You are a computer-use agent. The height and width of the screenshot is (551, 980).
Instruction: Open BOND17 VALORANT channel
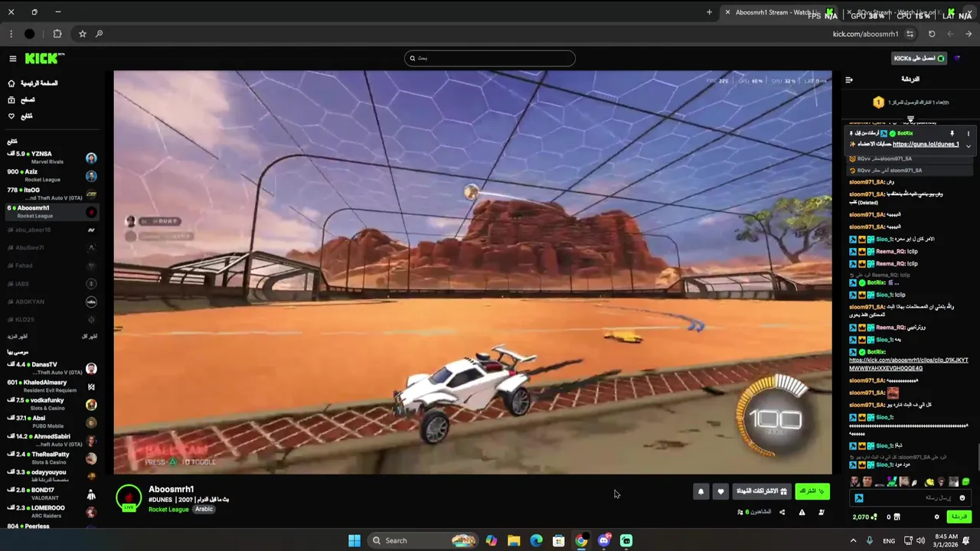52,494
